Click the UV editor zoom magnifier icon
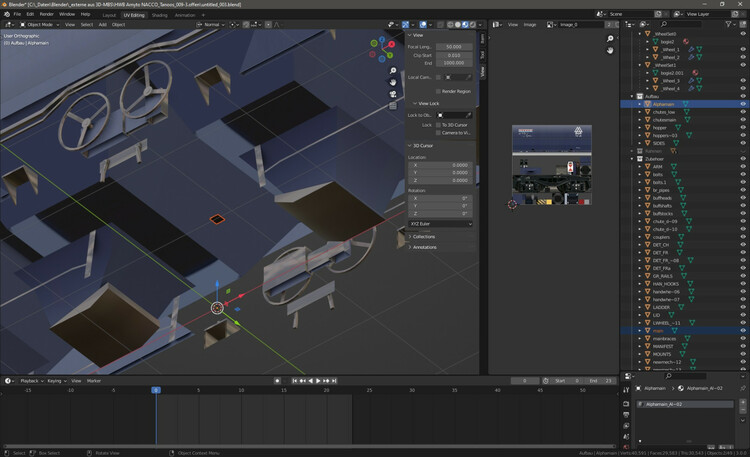The height and width of the screenshot is (457, 750). tap(610, 39)
